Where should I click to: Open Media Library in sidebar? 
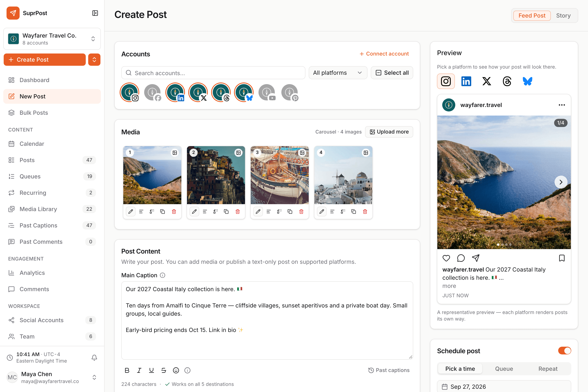pos(52,209)
